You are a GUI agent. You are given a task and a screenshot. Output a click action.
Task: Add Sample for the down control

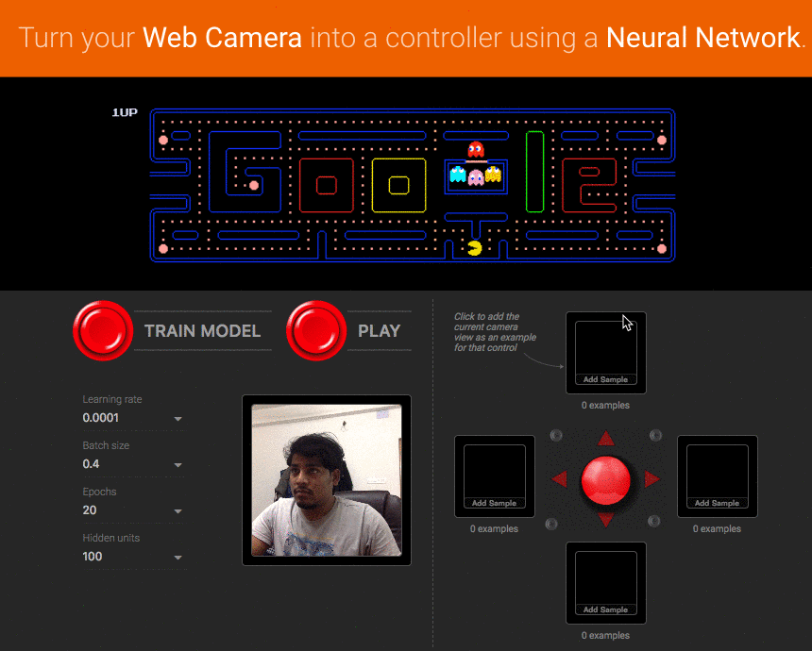[605, 609]
